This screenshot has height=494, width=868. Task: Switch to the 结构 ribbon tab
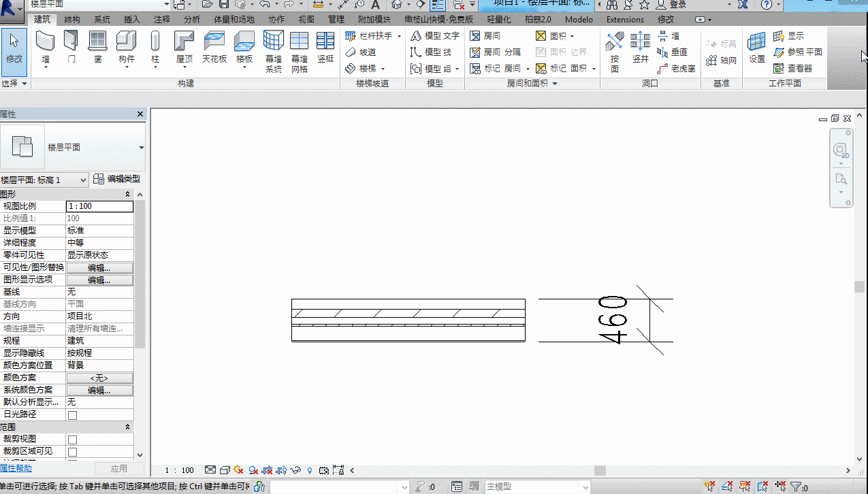tap(72, 20)
